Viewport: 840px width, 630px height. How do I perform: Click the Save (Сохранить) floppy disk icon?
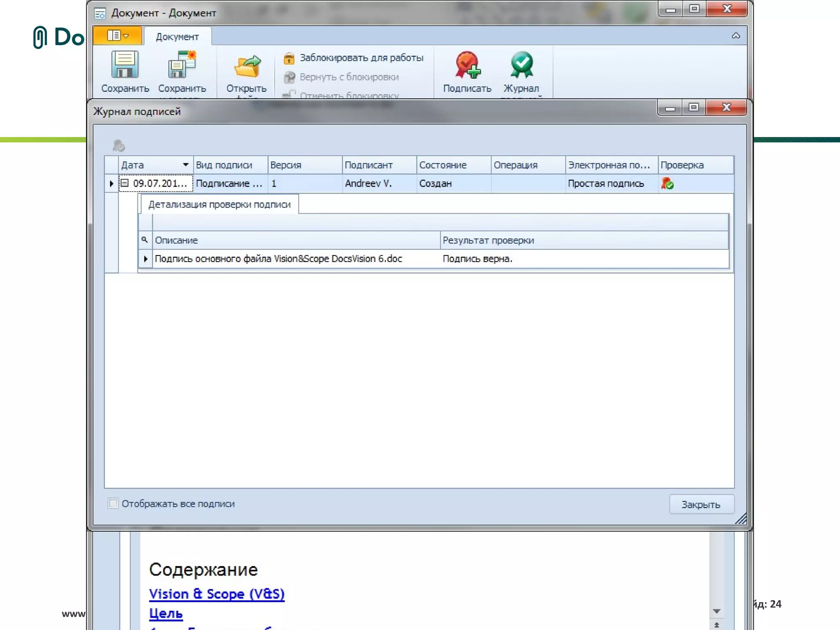(x=125, y=65)
